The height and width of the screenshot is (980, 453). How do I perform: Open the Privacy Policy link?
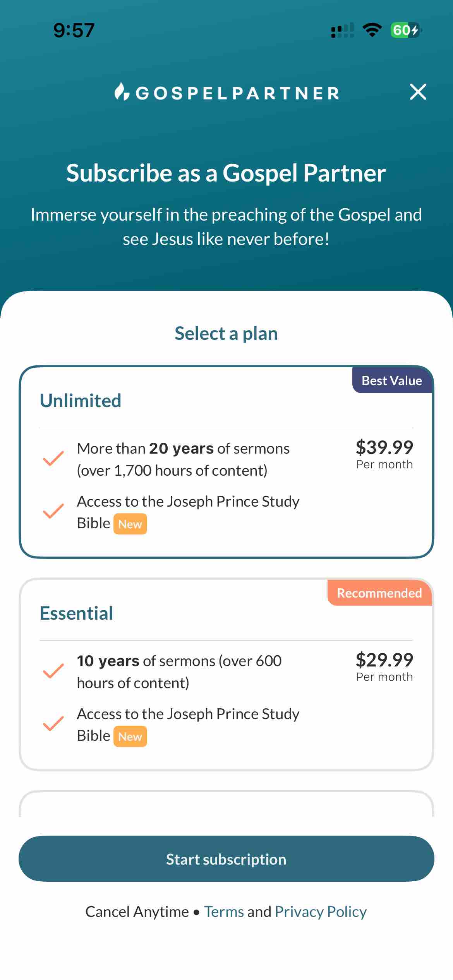click(321, 912)
